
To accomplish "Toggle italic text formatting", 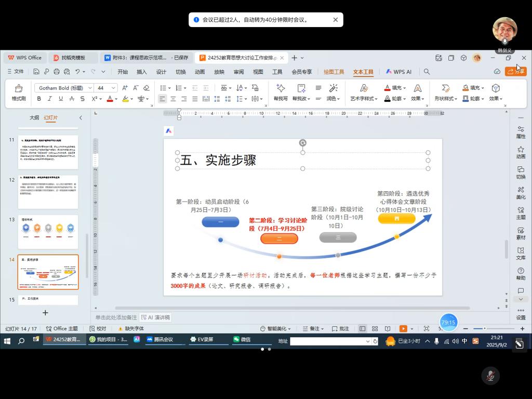I will point(50,99).
